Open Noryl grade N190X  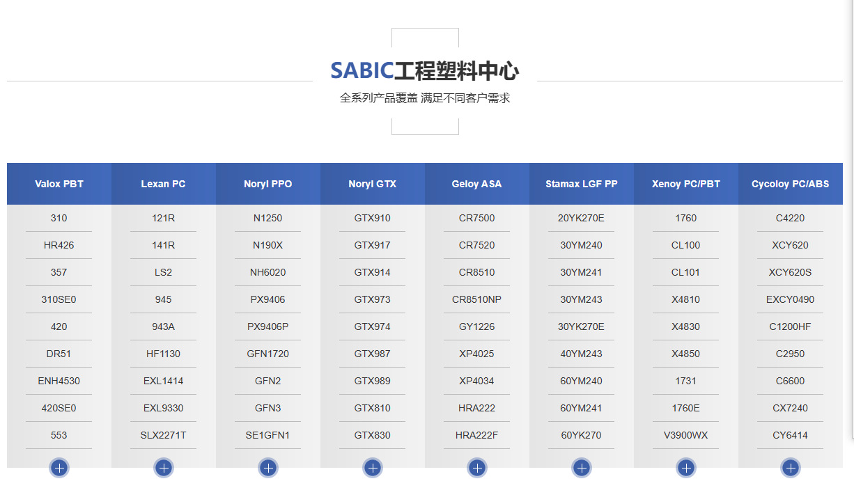pos(268,245)
